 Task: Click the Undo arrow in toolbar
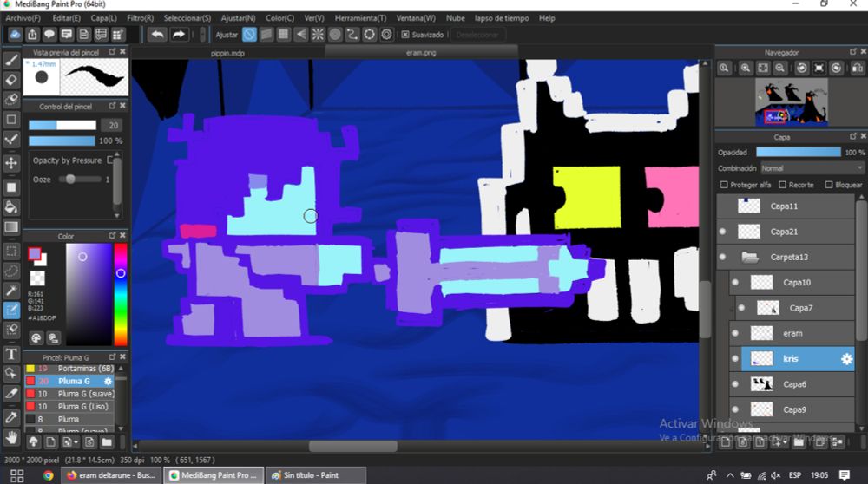point(158,35)
